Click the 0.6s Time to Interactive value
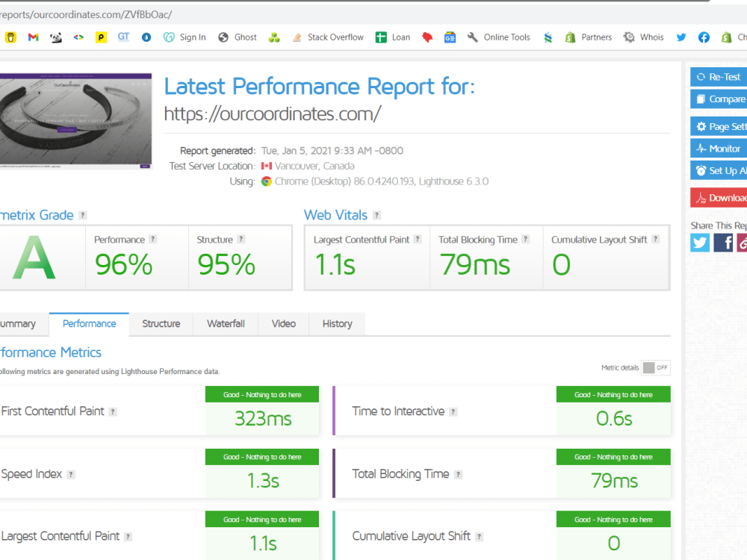This screenshot has width=747, height=560. 614,419
